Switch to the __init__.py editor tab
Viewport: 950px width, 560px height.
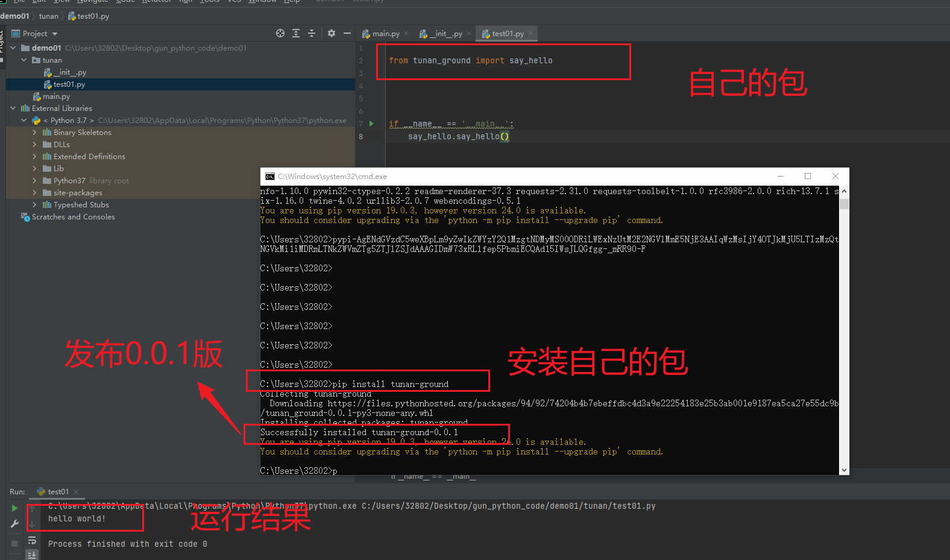tap(445, 34)
